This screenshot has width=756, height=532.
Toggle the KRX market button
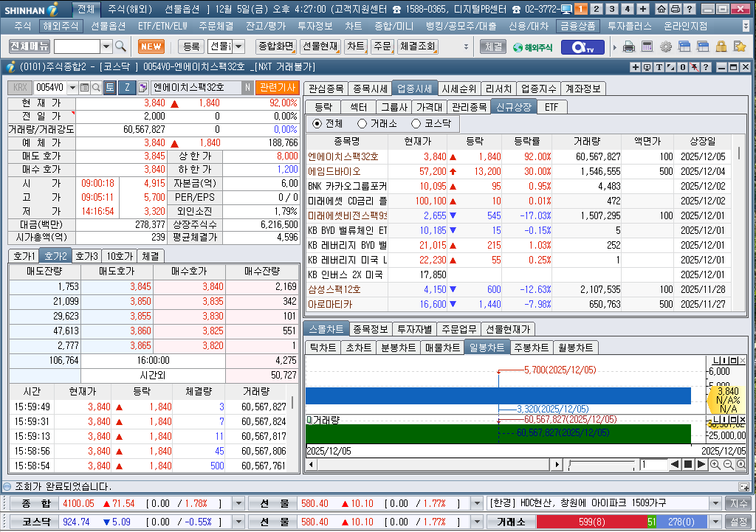[x=20, y=87]
